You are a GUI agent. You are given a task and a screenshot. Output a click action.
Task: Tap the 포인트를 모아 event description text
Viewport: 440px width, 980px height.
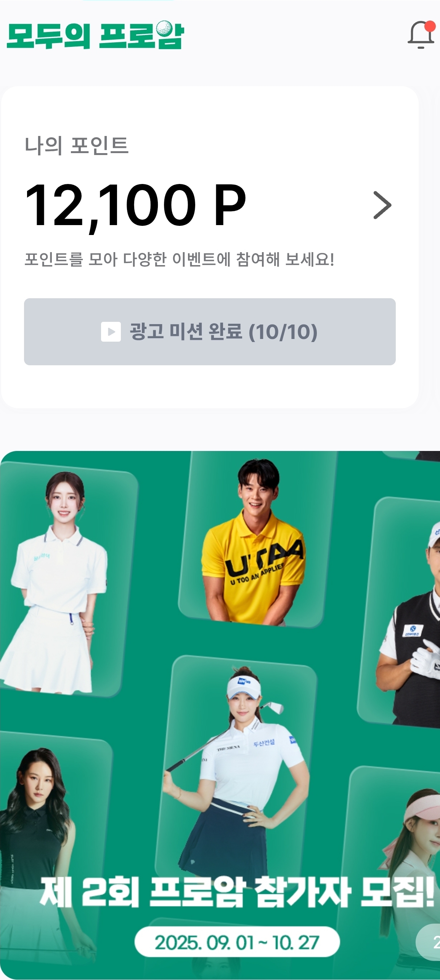179,259
